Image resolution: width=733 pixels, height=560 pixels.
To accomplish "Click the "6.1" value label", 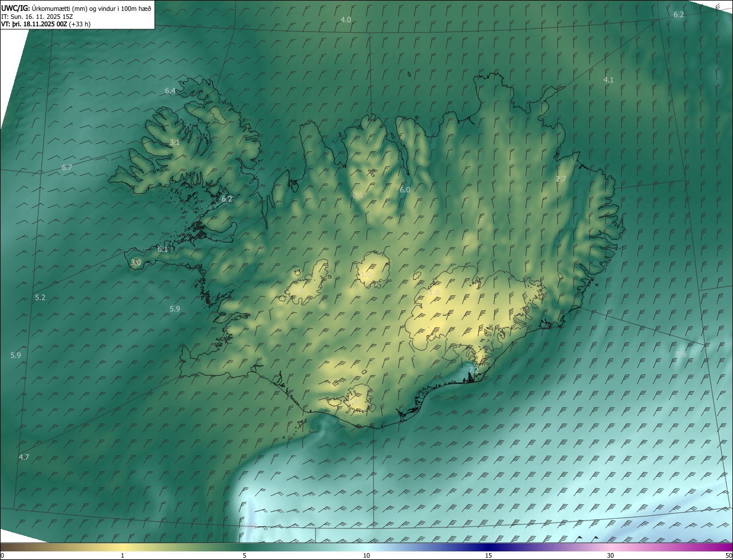I will coord(163,249).
